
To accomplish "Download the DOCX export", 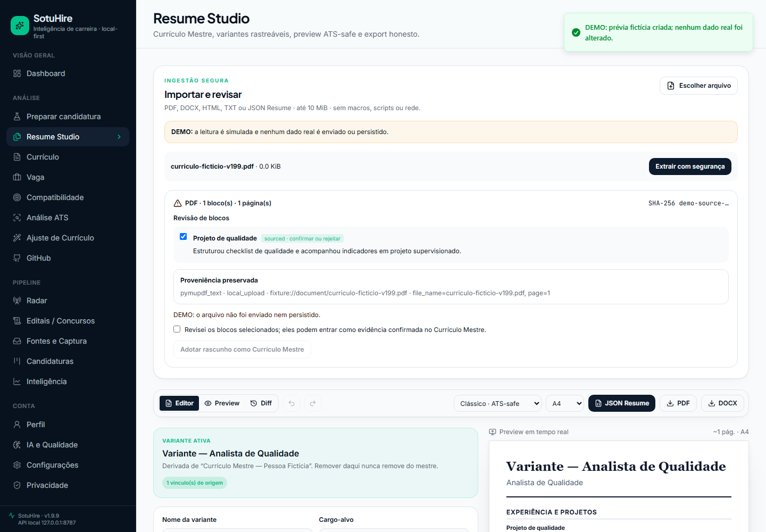I will (x=722, y=403).
